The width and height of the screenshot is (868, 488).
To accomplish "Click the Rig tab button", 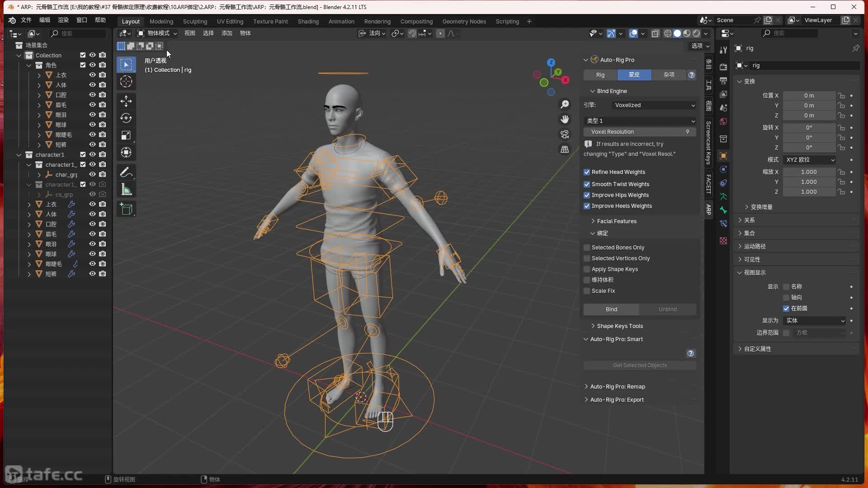I will [600, 75].
